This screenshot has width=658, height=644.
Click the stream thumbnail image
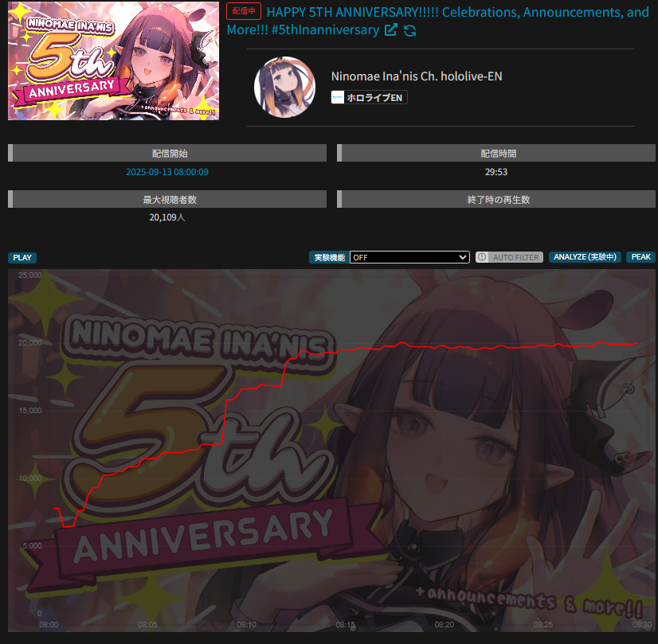pos(113,60)
